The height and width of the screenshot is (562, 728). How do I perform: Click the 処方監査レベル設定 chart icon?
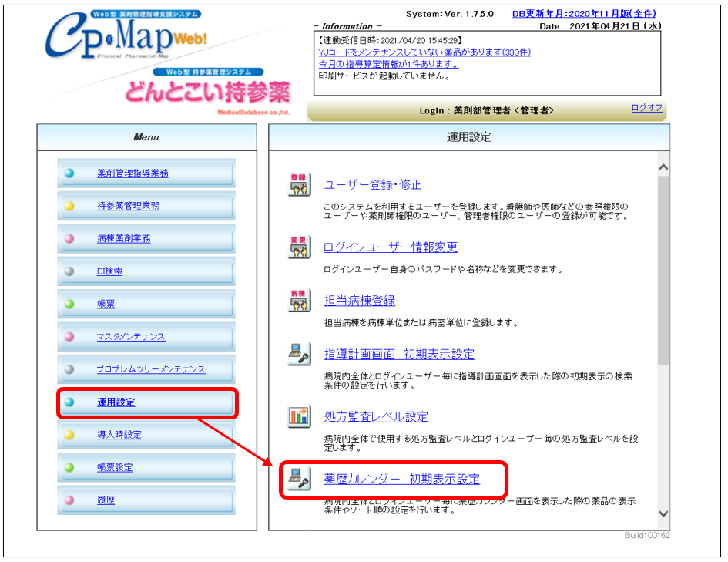pos(300,417)
